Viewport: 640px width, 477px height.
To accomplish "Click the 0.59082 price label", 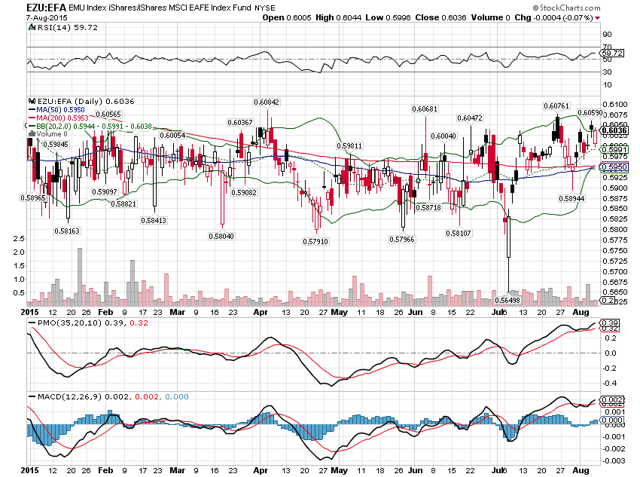I will (244, 193).
